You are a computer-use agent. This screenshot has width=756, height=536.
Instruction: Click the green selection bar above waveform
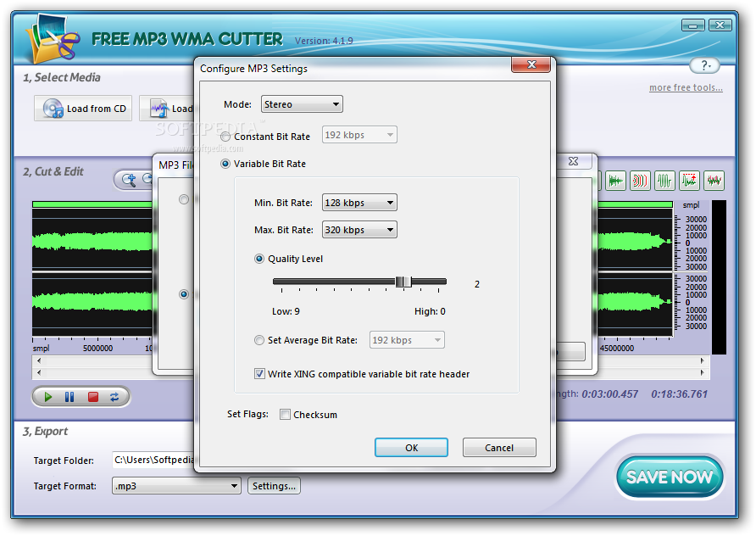tap(92, 204)
